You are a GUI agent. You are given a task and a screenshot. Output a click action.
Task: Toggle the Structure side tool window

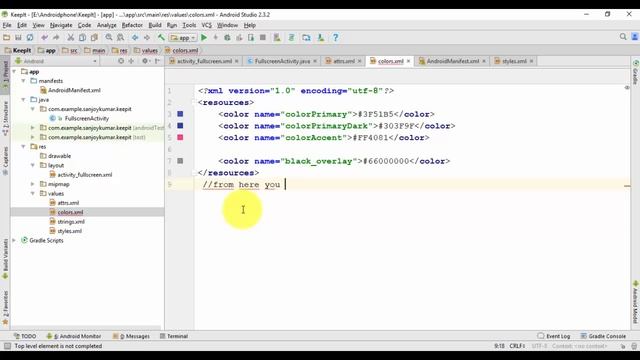5,118
